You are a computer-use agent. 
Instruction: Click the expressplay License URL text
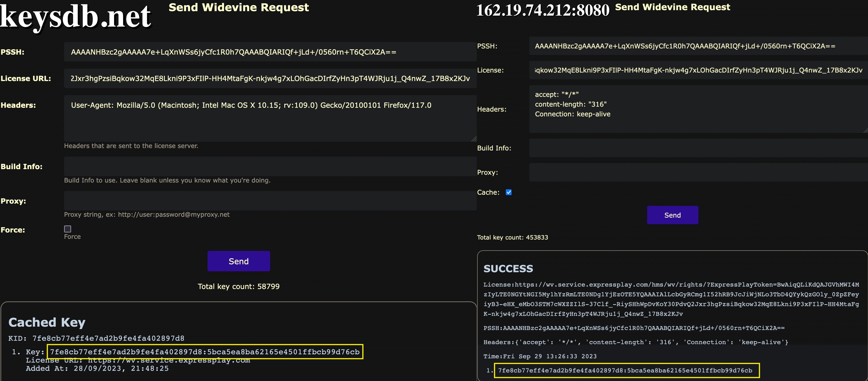168,360
